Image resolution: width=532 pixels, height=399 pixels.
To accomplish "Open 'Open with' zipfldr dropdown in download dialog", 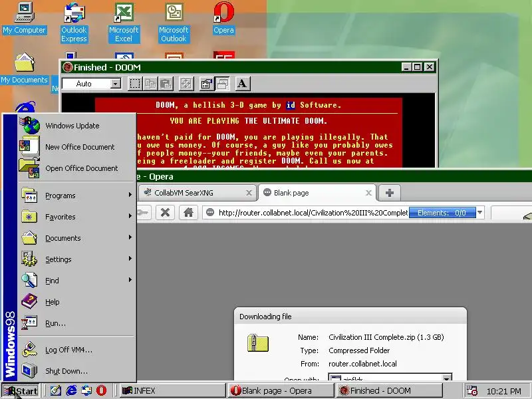I will coord(447,378).
